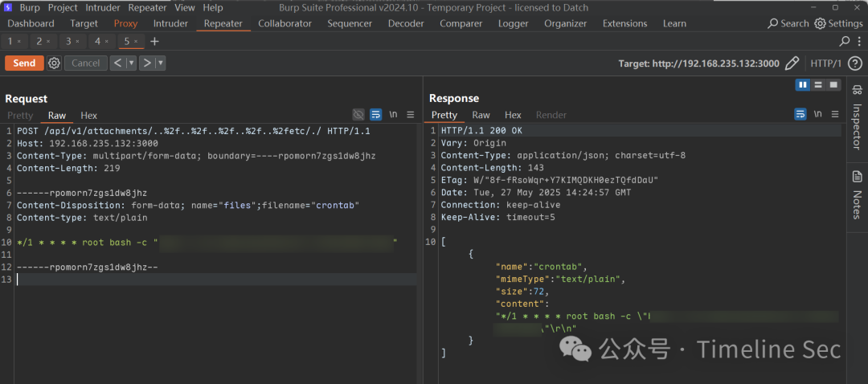Open the View menu
The height and width of the screenshot is (384, 868).
coord(185,8)
